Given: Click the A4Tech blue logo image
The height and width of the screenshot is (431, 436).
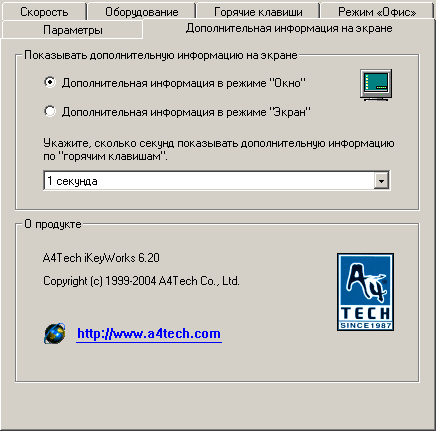Looking at the screenshot, I should tap(365, 292).
